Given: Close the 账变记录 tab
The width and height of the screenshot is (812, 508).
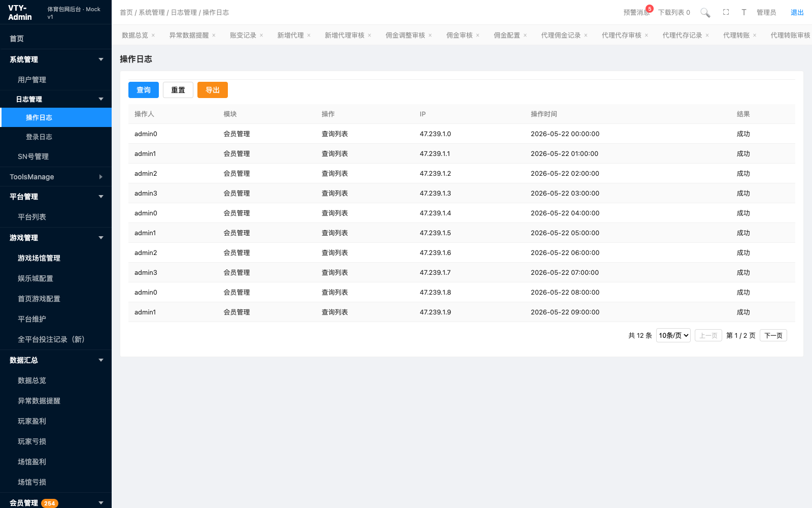Looking at the screenshot, I should click(x=261, y=36).
